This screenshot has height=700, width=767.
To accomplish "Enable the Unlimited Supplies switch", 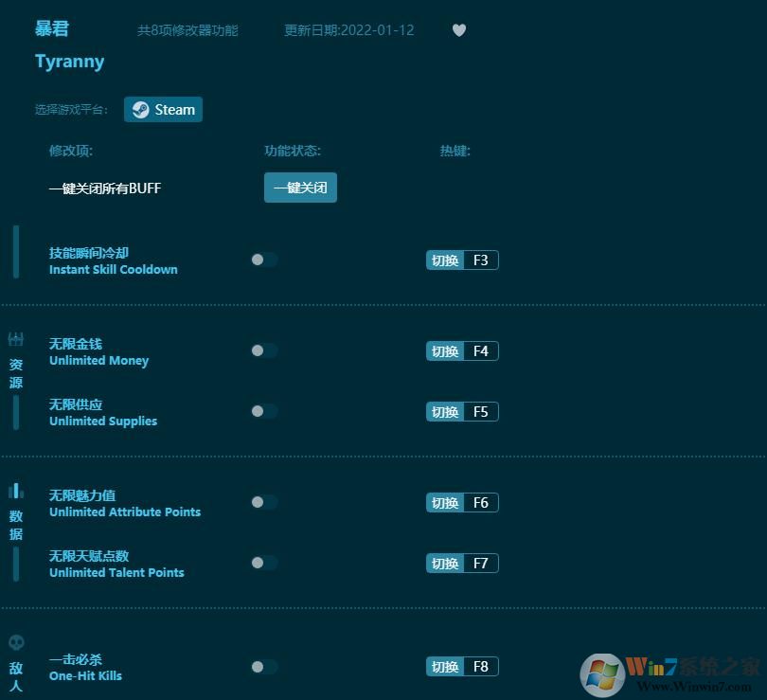I will (263, 411).
